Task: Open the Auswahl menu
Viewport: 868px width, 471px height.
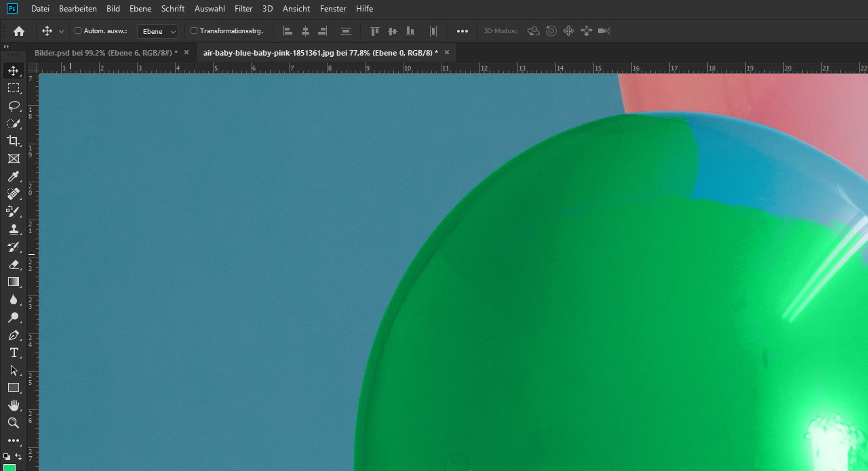Action: (x=210, y=9)
